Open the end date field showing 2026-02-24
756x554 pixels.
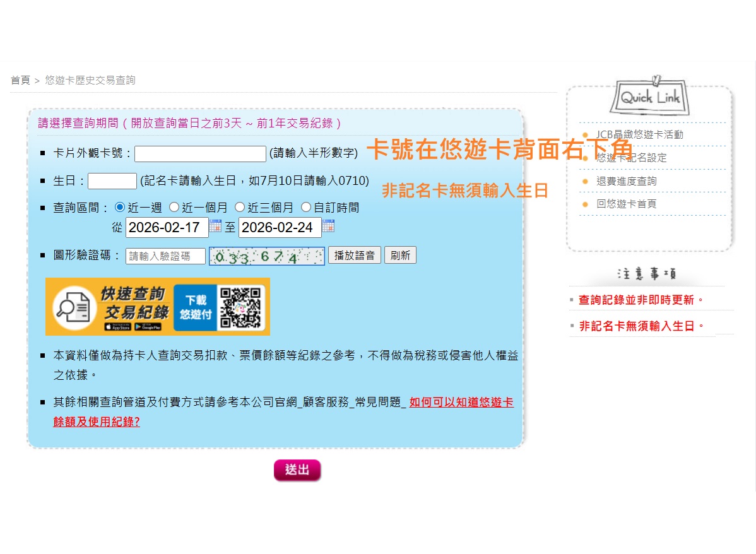point(280,227)
